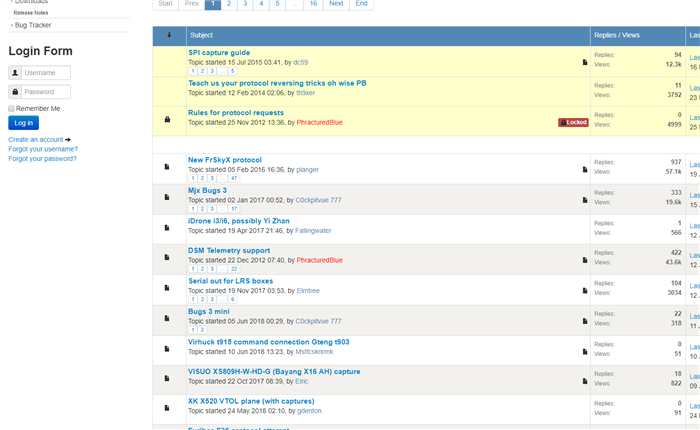Click the Subject column header
Viewport: 700px width, 430px height.
tap(201, 35)
